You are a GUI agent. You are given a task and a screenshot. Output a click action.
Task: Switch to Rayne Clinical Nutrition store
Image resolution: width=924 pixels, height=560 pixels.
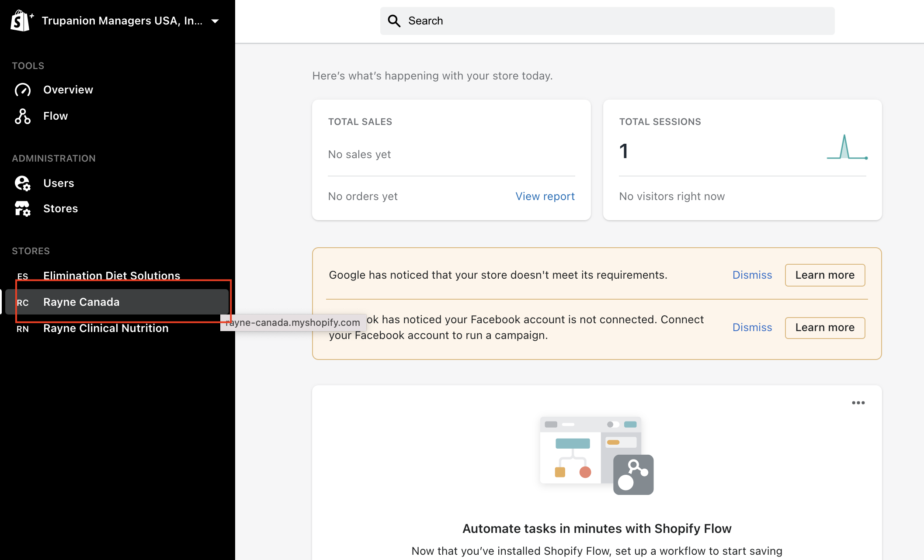point(106,328)
